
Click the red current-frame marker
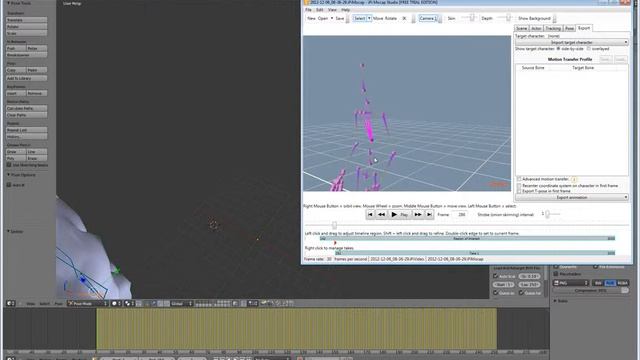coord(335,243)
